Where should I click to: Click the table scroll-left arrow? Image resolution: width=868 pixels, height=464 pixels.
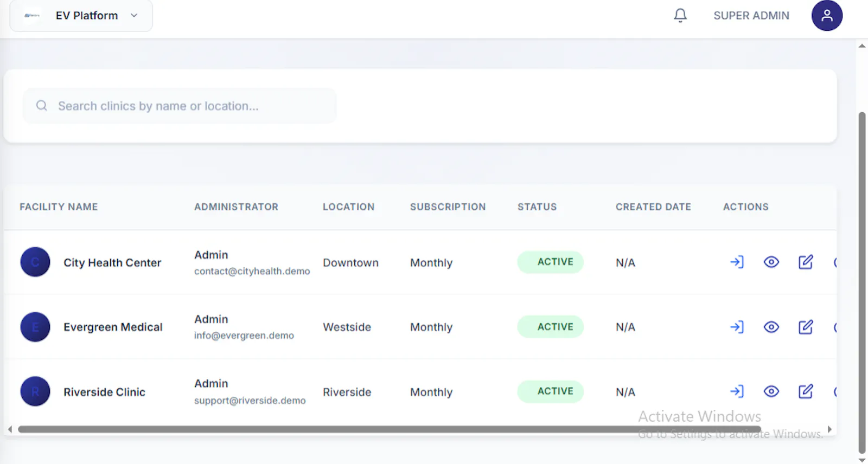point(10,429)
